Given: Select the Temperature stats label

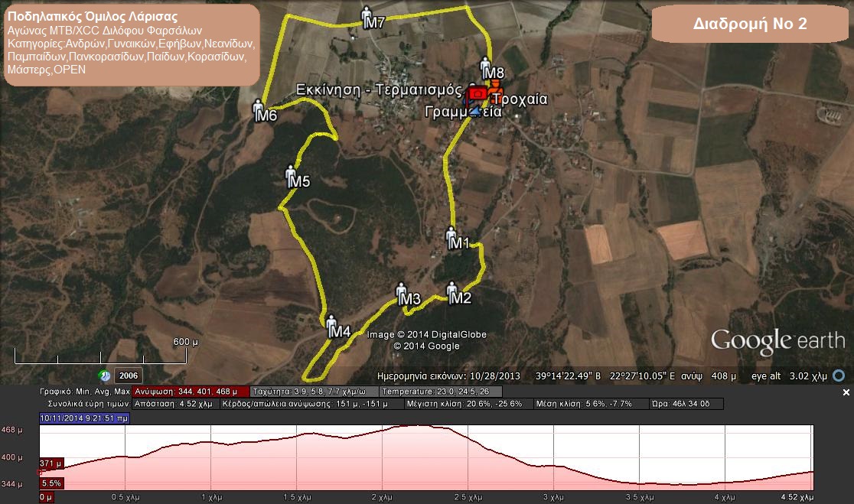Looking at the screenshot, I should pyautogui.click(x=440, y=392).
